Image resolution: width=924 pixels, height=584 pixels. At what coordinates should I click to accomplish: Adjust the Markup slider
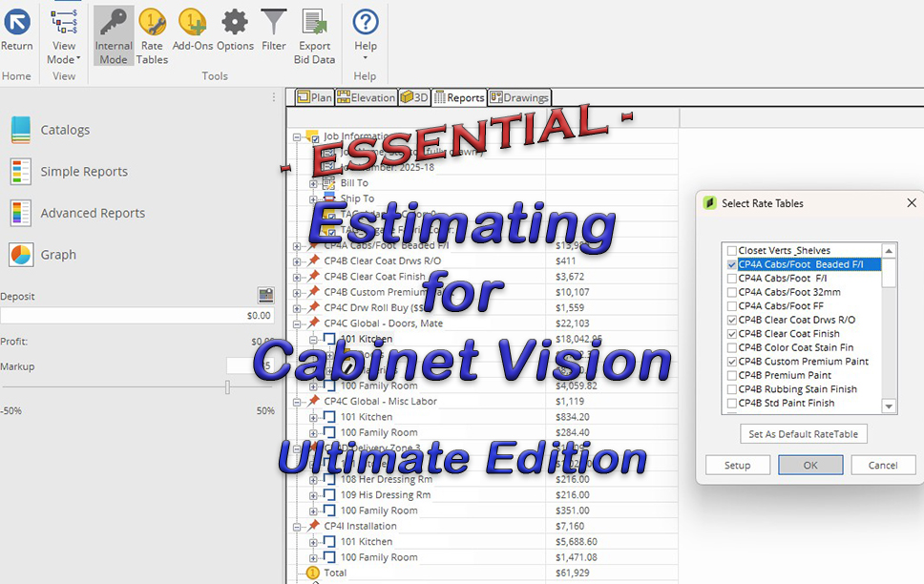click(229, 387)
